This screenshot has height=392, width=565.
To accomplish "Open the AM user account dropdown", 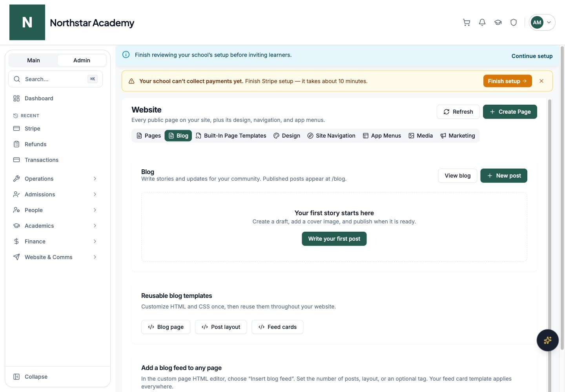I will pos(542,22).
